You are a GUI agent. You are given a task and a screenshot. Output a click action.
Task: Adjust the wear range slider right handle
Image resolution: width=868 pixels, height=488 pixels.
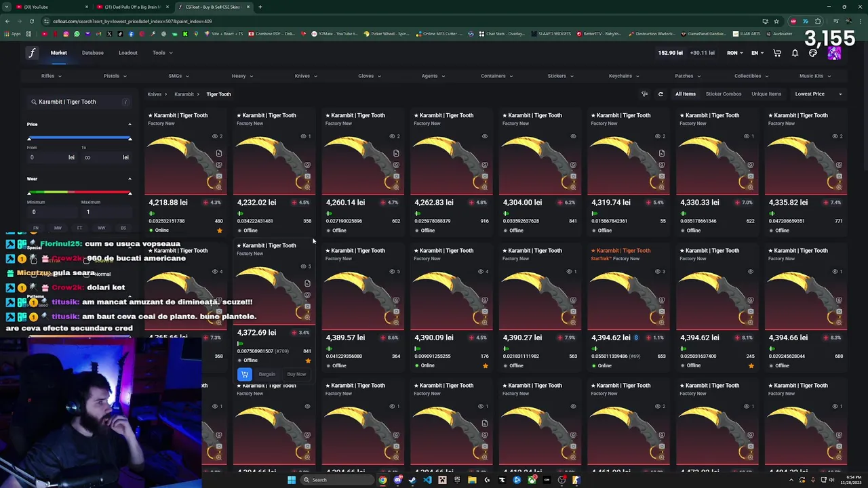click(x=130, y=193)
